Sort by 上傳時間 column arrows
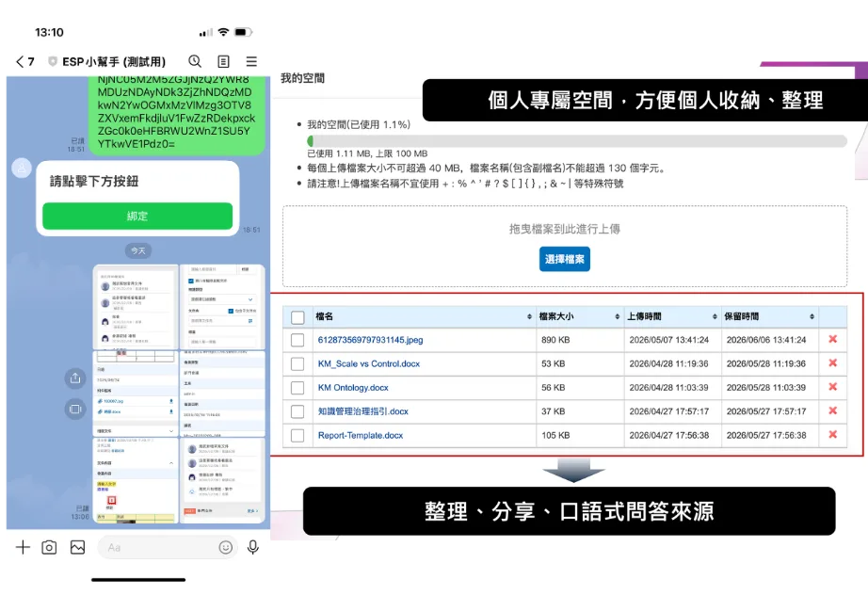Viewport: 868px width, 595px height. (x=715, y=316)
